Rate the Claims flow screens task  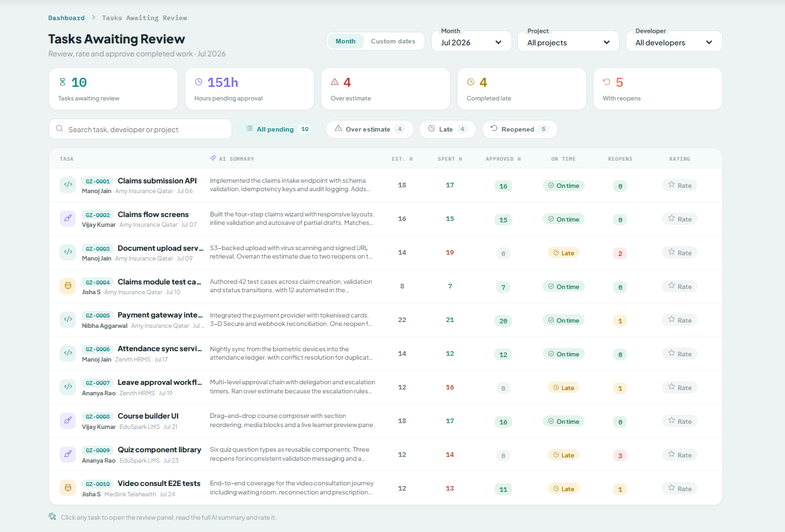point(679,219)
